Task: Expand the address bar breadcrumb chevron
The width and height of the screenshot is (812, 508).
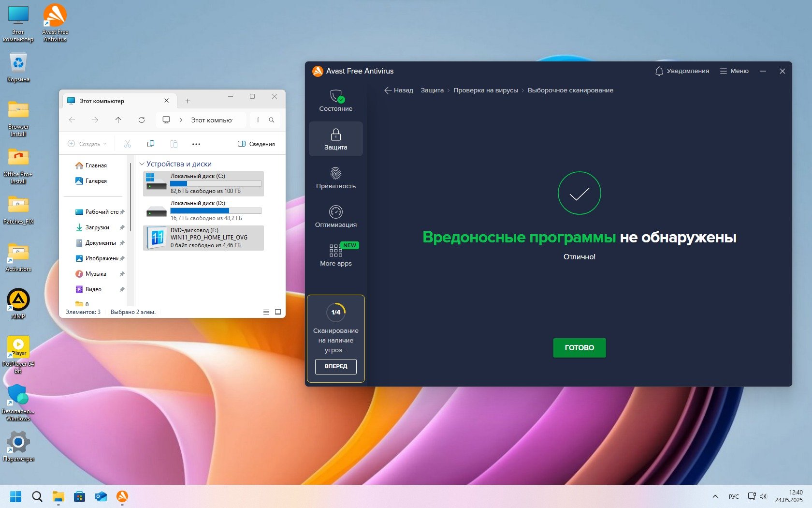Action: (181, 120)
